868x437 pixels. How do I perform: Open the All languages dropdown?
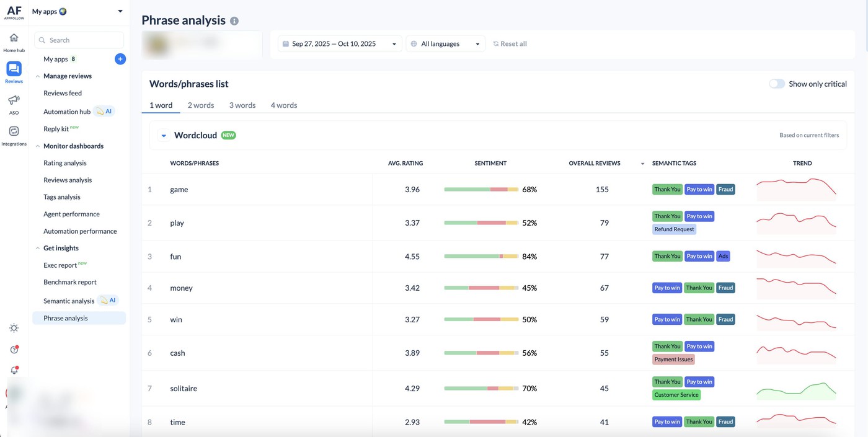coord(445,44)
